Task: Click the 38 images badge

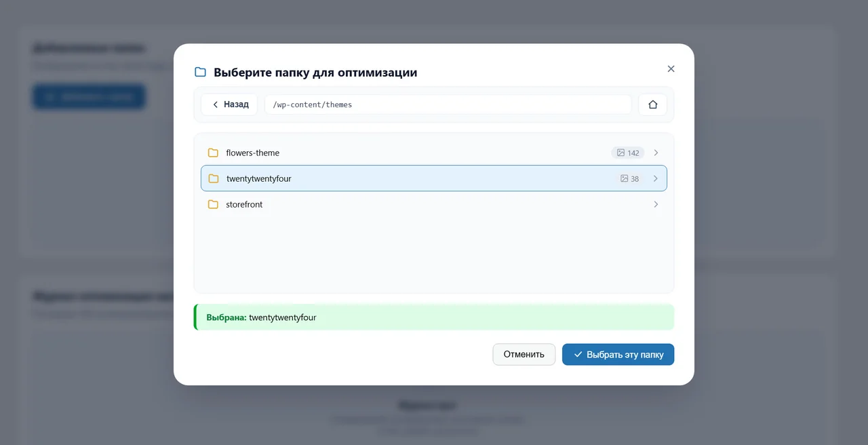Action: coord(629,178)
